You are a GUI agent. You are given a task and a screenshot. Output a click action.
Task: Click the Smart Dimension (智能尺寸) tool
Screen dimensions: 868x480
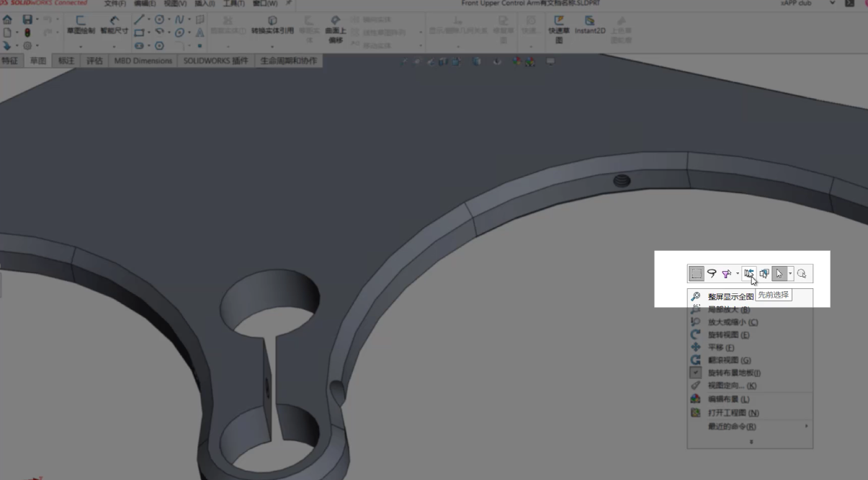[114, 25]
